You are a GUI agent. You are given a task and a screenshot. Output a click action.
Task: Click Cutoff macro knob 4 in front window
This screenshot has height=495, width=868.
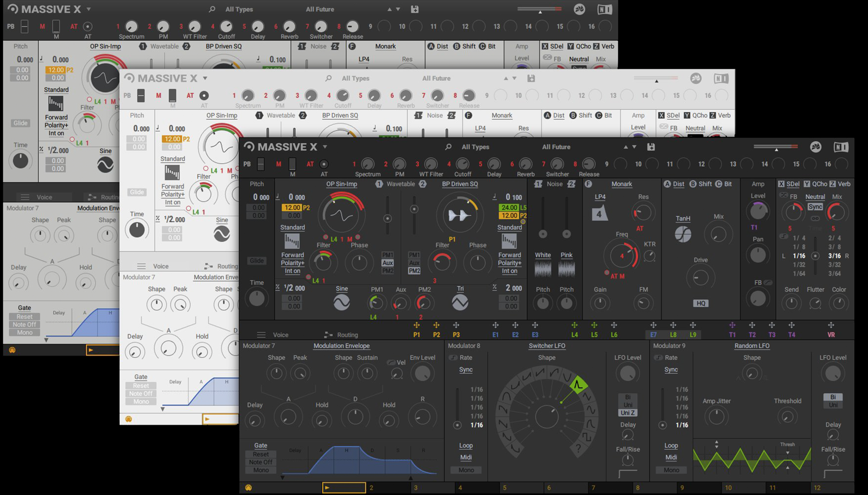pos(462,164)
